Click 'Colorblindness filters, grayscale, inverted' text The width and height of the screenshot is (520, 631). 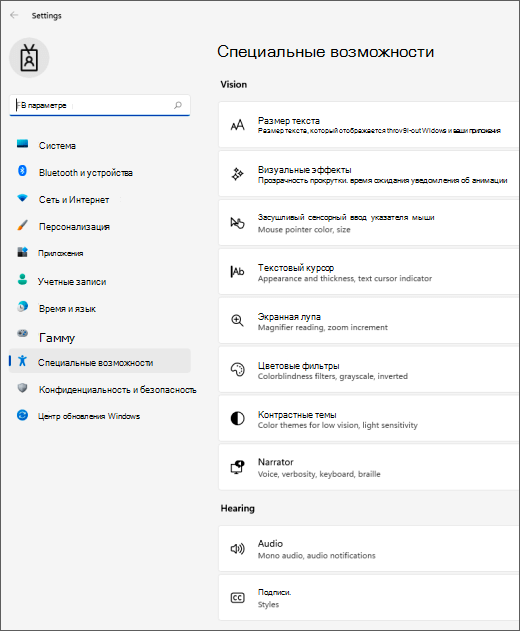[333, 376]
